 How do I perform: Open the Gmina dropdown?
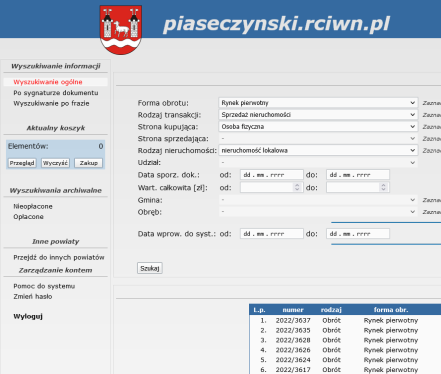318,200
